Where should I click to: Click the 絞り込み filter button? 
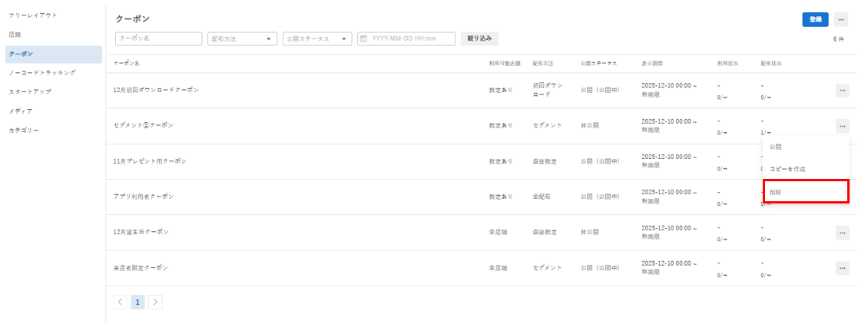[x=479, y=38]
